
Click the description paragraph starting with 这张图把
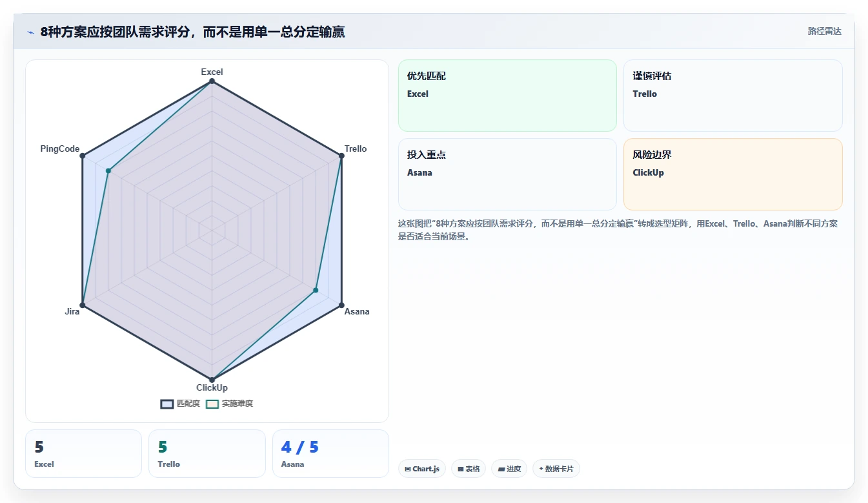[618, 230]
